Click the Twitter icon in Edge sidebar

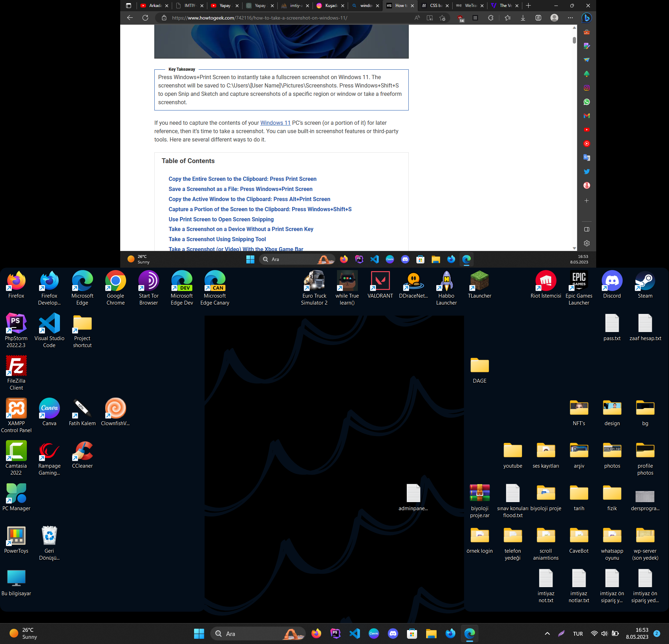(x=586, y=171)
